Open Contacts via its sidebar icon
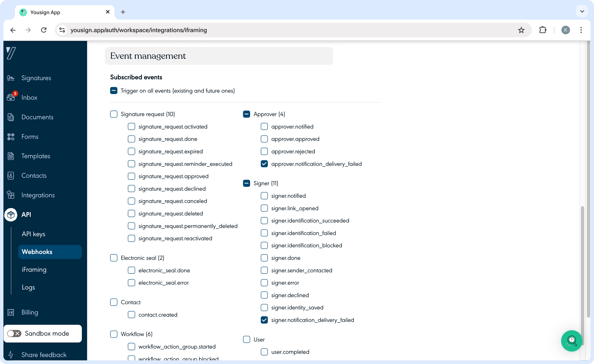Viewport: 594px width, 364px height. tap(11, 175)
